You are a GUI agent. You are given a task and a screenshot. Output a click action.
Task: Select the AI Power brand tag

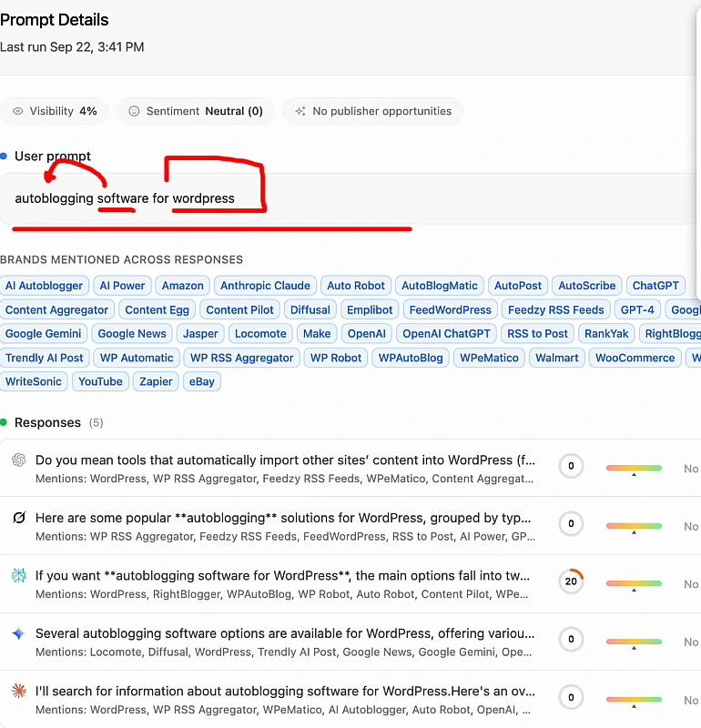coord(122,286)
